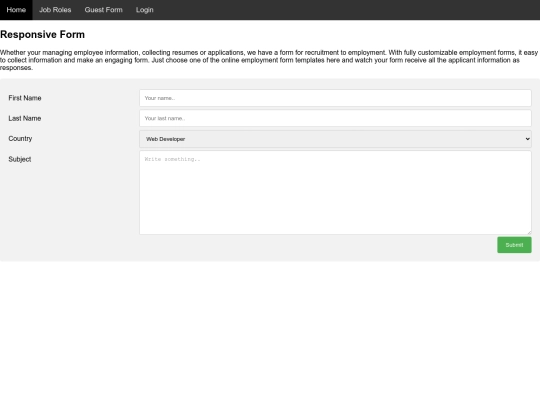Select the Last Name label
The width and height of the screenshot is (540, 405).
click(25, 118)
